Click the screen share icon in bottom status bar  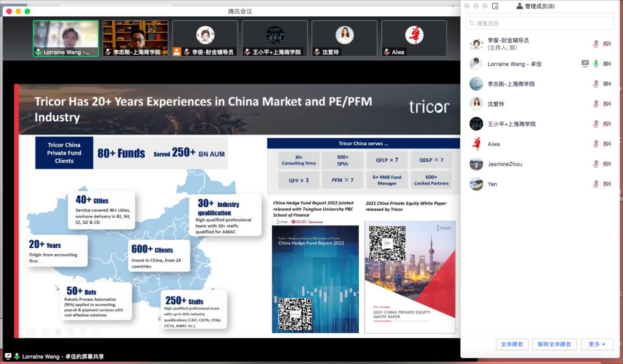click(8, 356)
